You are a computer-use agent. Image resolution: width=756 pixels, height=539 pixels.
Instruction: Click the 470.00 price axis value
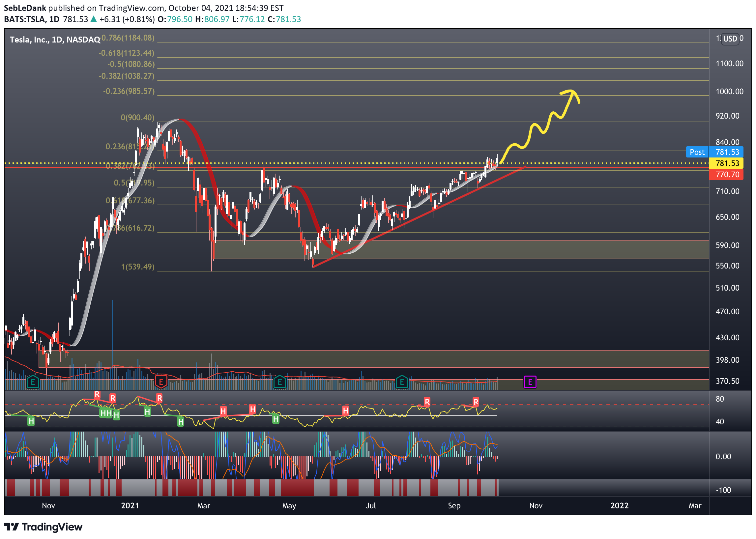click(727, 312)
